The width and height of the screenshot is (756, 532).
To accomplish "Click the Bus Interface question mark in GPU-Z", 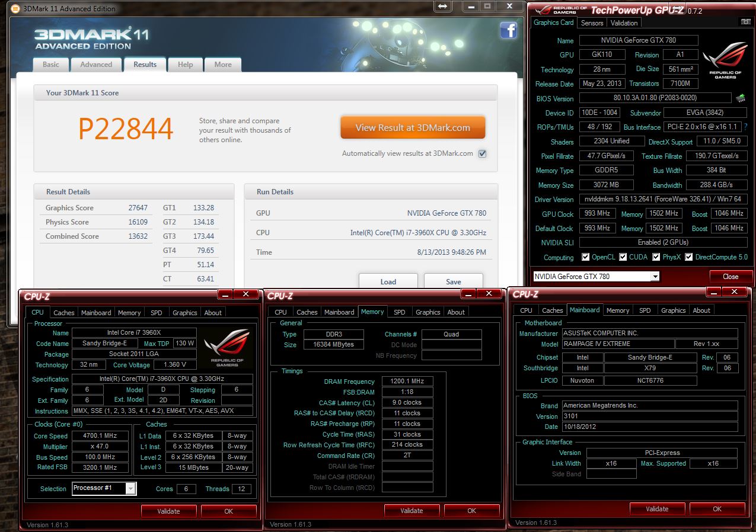I will (x=745, y=127).
